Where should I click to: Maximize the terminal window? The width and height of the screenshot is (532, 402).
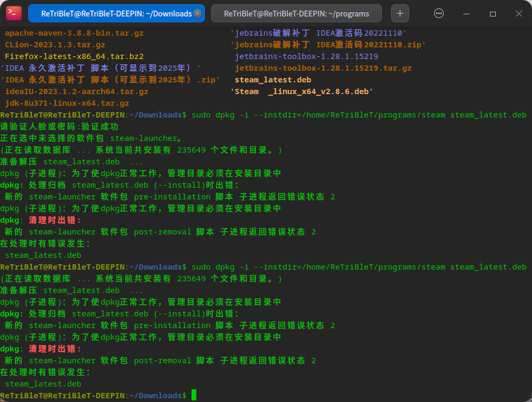[493, 13]
